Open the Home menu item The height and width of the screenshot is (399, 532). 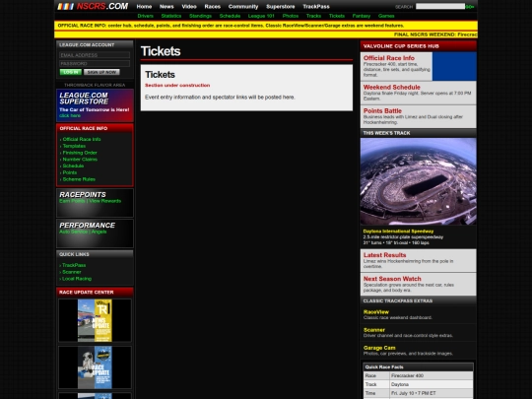(x=144, y=7)
